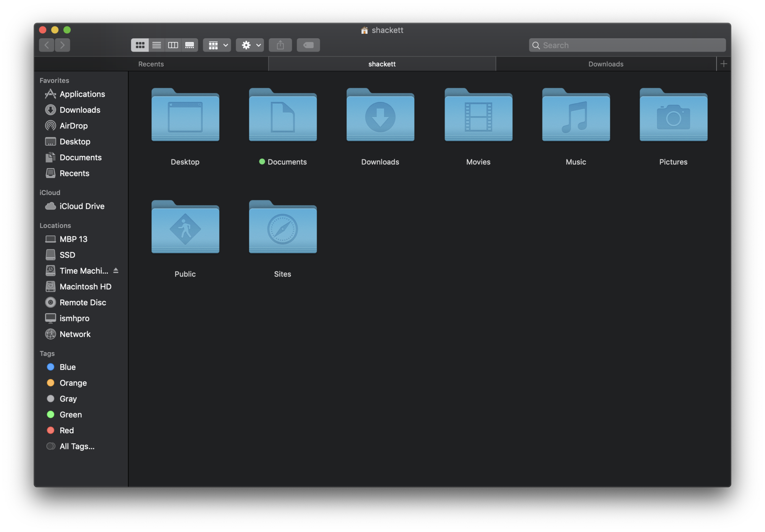765x532 pixels.
Task: Eject the Time Machine drive
Action: 116,271
